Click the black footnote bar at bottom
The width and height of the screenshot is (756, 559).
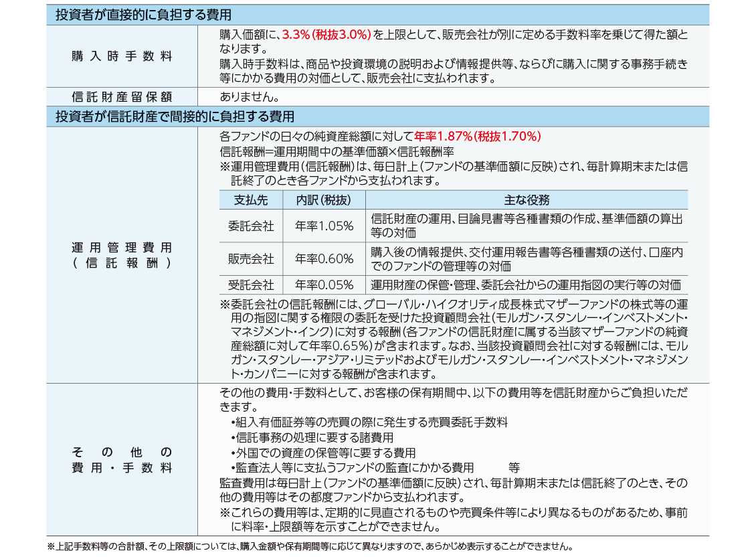click(378, 545)
